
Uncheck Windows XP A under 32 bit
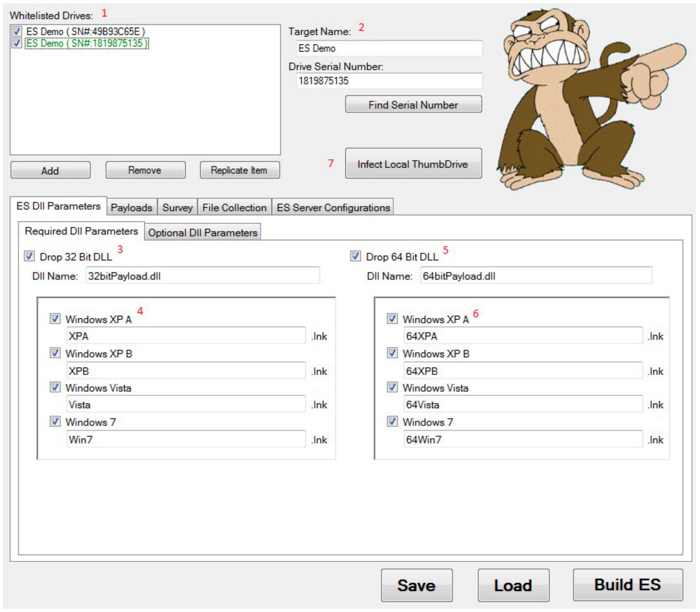[x=55, y=319]
